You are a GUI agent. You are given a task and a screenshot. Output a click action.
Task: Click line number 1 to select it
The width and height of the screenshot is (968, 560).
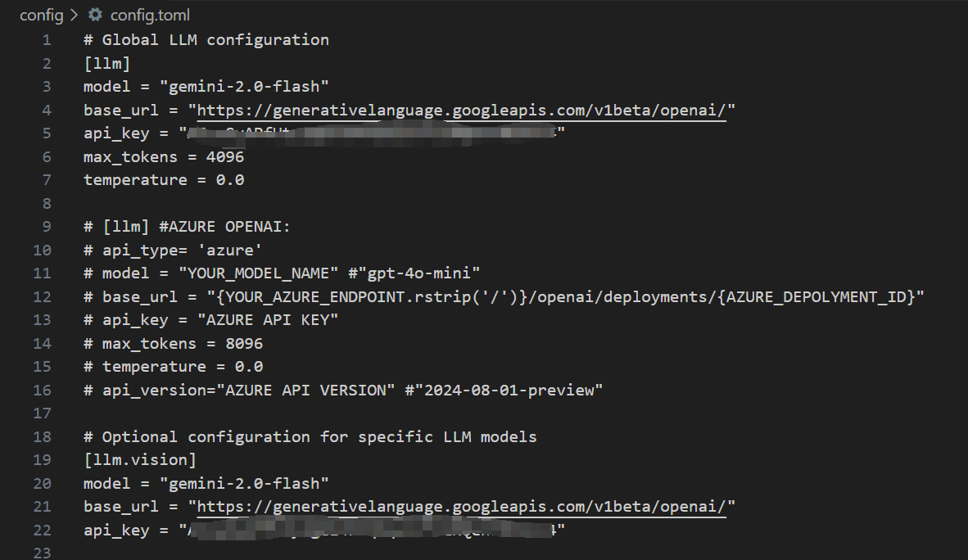click(x=46, y=38)
